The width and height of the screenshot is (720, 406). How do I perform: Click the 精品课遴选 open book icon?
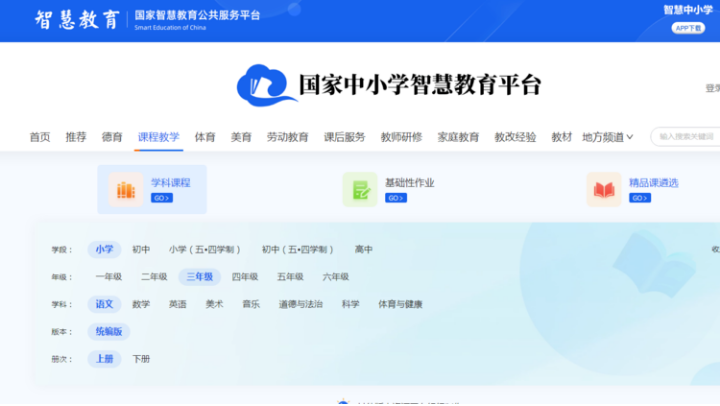click(x=603, y=190)
